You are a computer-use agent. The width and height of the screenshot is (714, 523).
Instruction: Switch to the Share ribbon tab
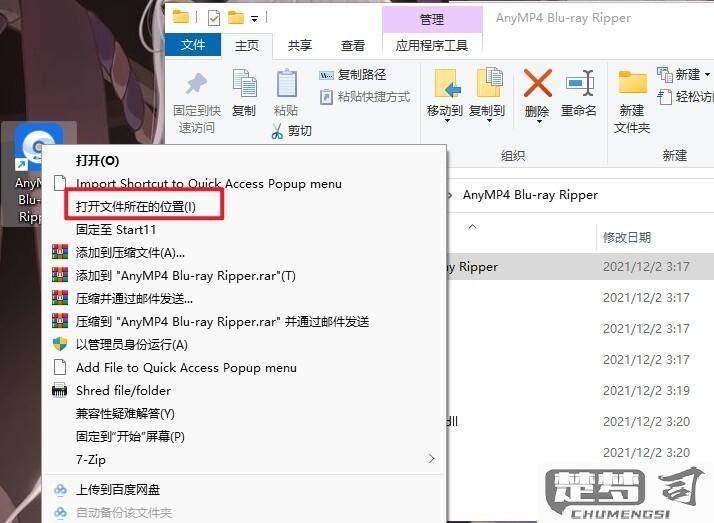click(300, 46)
